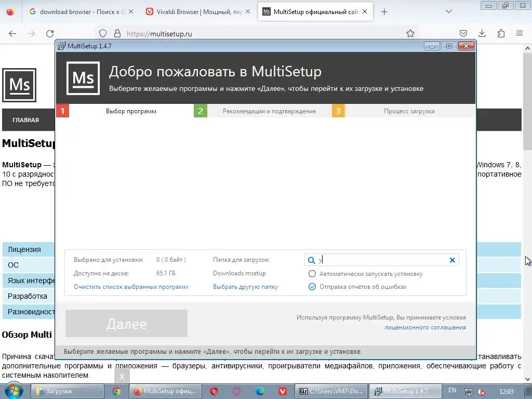Select step 1 Выбор программ

[x=125, y=111]
